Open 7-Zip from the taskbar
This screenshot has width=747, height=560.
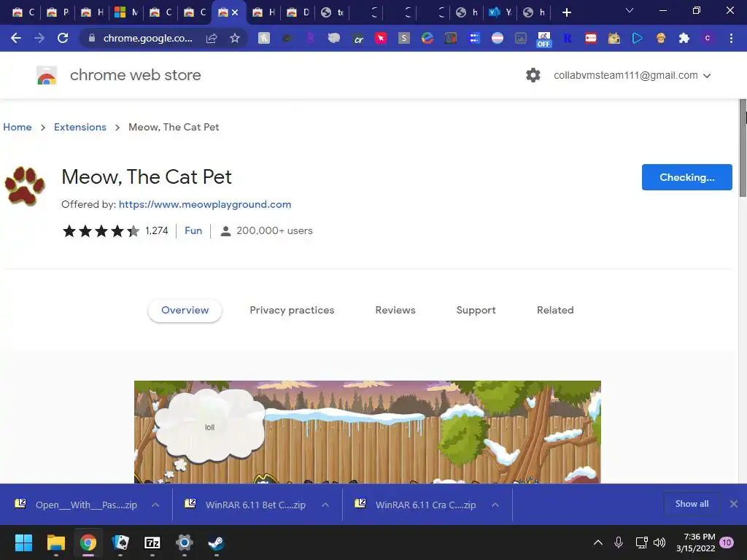[x=152, y=542]
